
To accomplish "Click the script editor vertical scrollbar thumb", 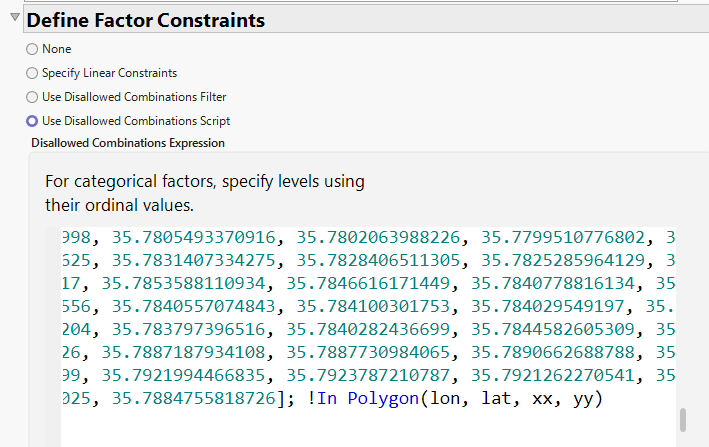I will click(683, 420).
